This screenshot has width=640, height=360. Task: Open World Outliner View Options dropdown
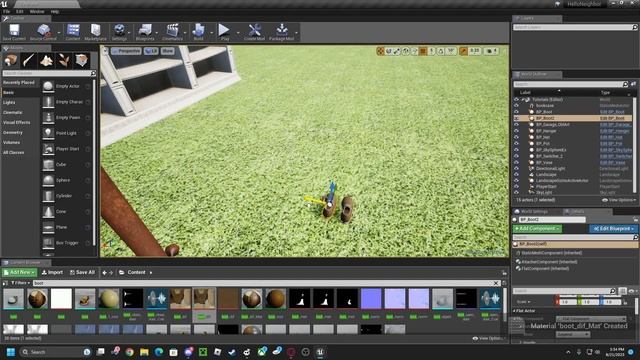pyautogui.click(x=619, y=200)
